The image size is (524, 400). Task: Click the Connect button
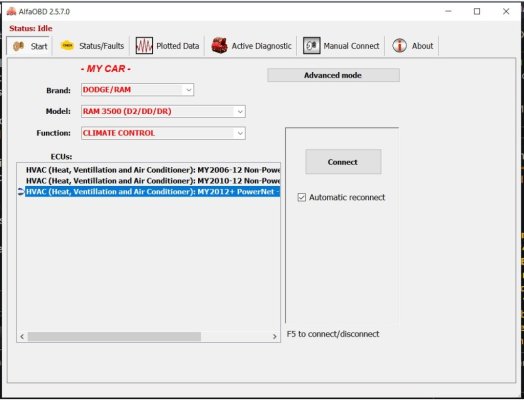point(343,162)
